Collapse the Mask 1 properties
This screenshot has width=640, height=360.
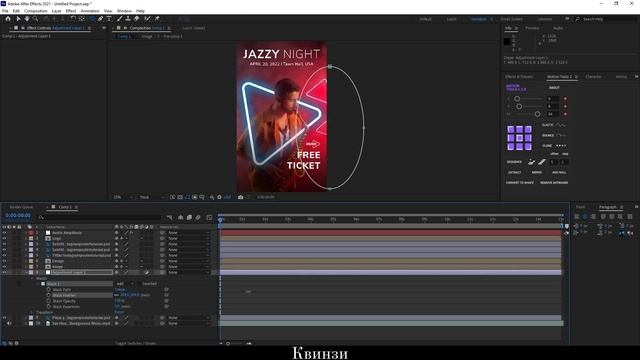coord(38,284)
